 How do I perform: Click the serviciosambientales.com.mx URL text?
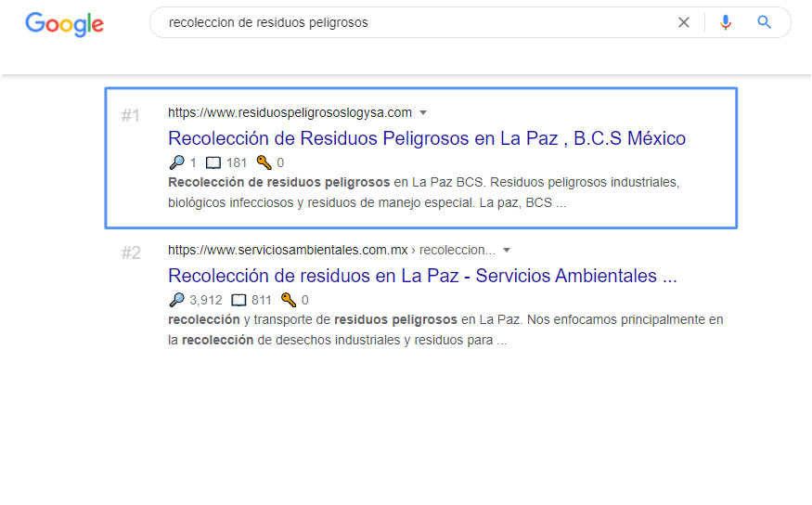click(x=288, y=250)
